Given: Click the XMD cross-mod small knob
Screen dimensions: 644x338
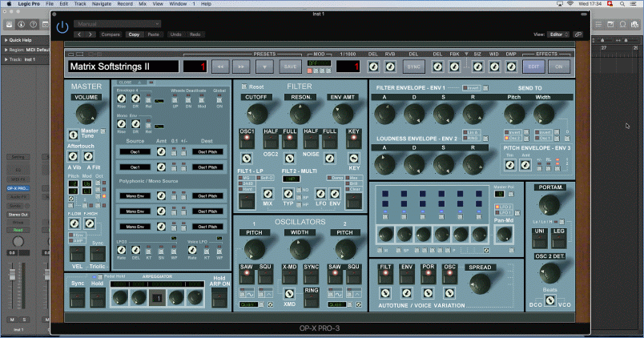Looking at the screenshot, I should pos(289,294).
